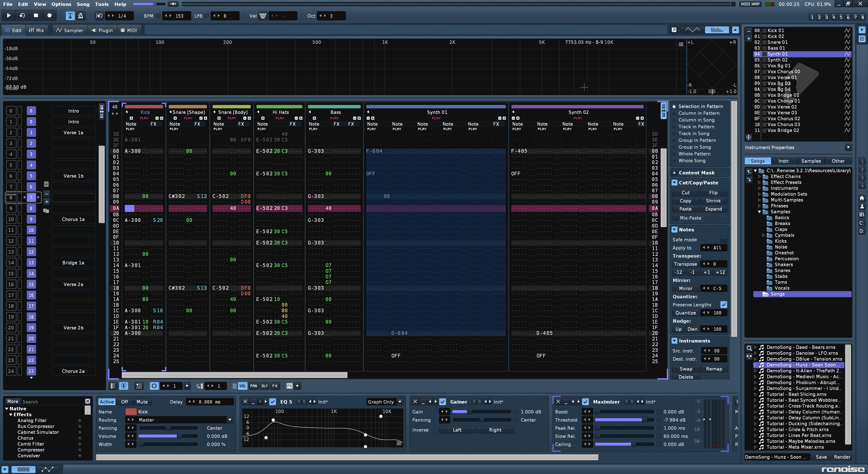Toggle EQ 5 device enabled checkbox
The height and width of the screenshot is (474, 868).
[x=273, y=402]
